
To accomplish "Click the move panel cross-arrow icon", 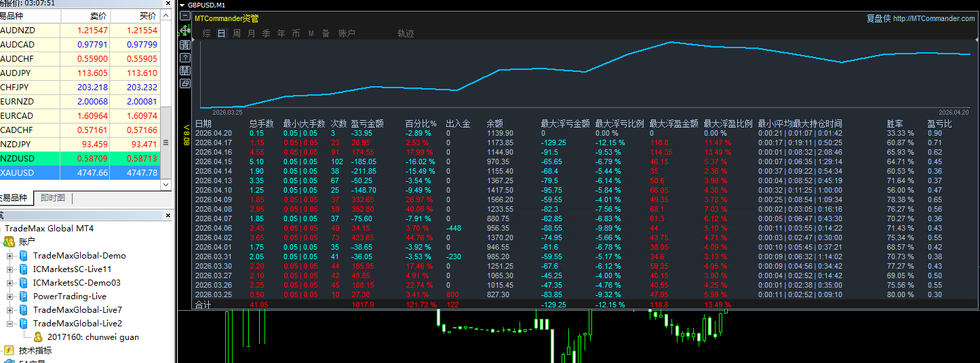I will pyautogui.click(x=184, y=31).
